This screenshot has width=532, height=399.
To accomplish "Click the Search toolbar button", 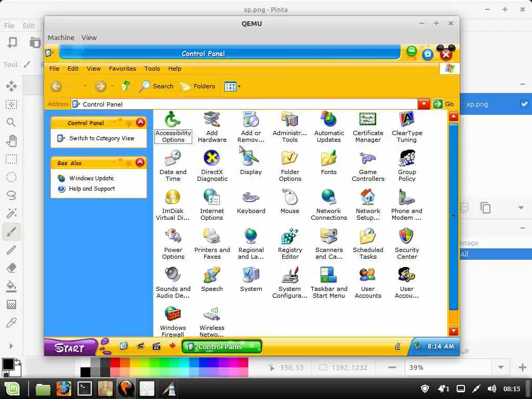I will tap(156, 86).
